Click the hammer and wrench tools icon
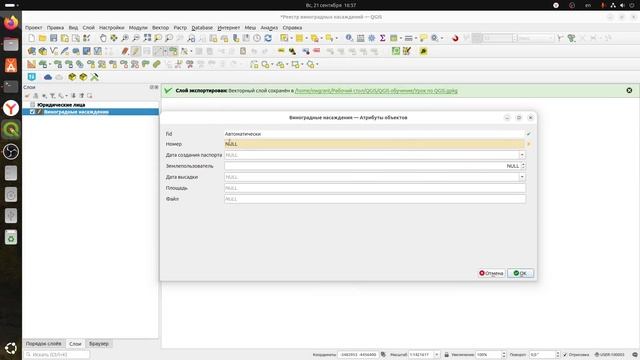 94,77
